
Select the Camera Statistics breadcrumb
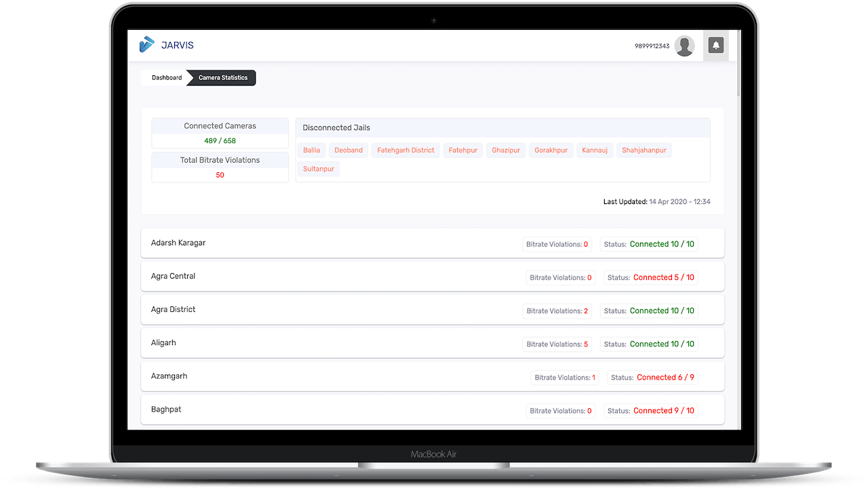223,78
